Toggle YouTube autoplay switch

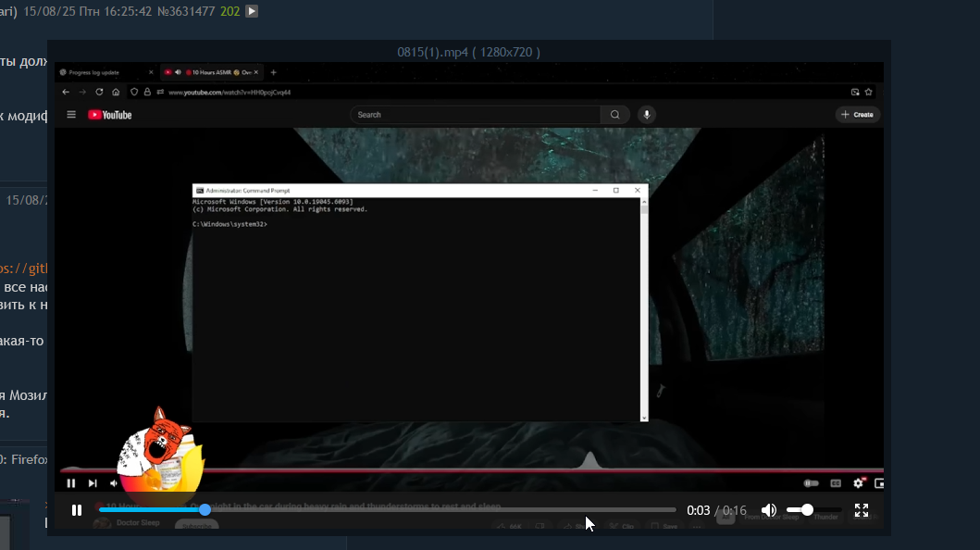click(x=812, y=483)
